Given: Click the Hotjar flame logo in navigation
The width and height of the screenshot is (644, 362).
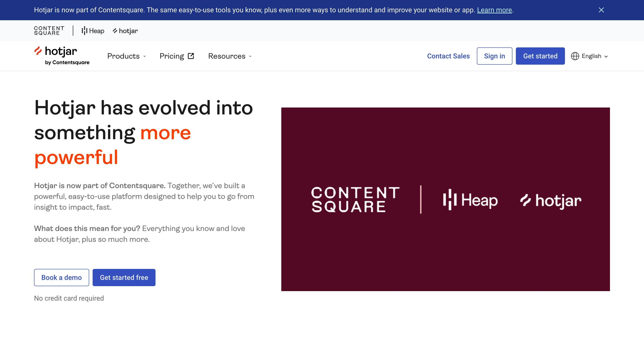Looking at the screenshot, I should (x=39, y=52).
